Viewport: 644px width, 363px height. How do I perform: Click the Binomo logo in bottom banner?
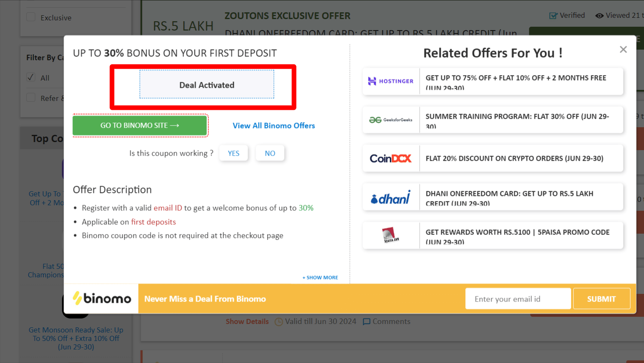(102, 299)
